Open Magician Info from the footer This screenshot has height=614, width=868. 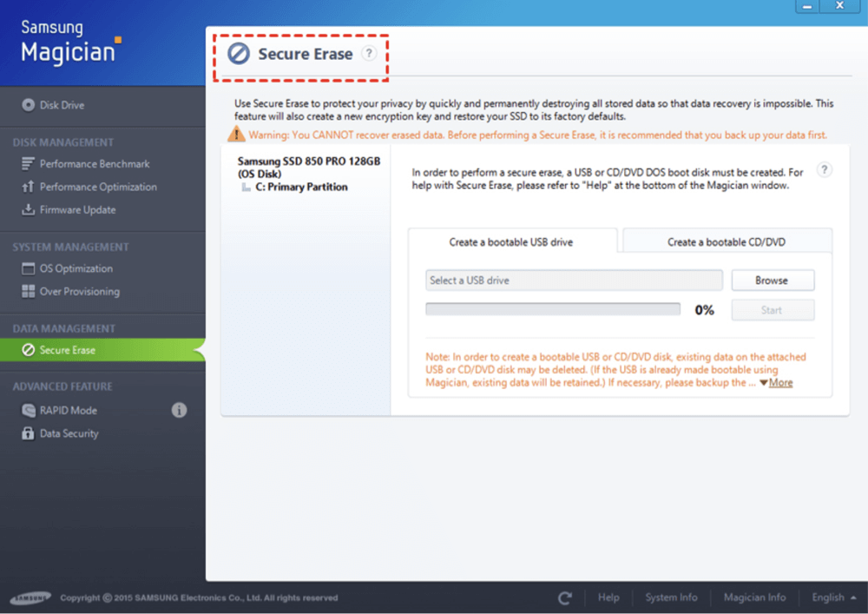tap(754, 597)
